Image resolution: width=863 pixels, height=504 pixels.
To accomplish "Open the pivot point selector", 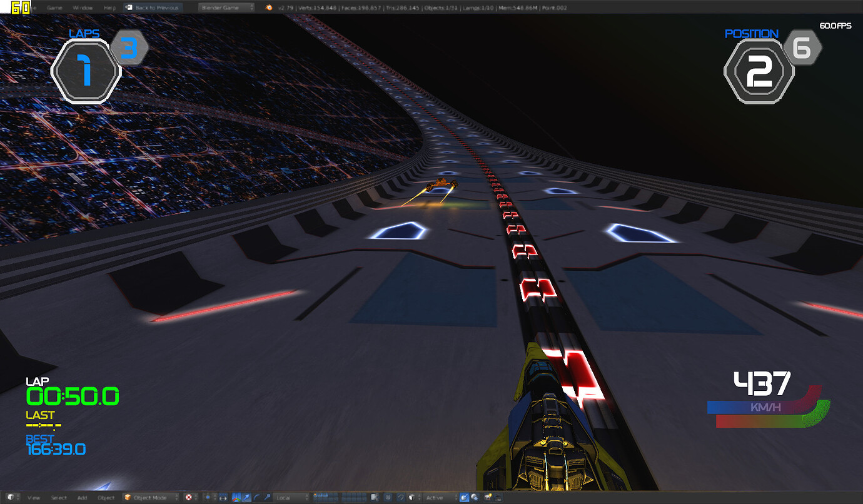I will (210, 498).
